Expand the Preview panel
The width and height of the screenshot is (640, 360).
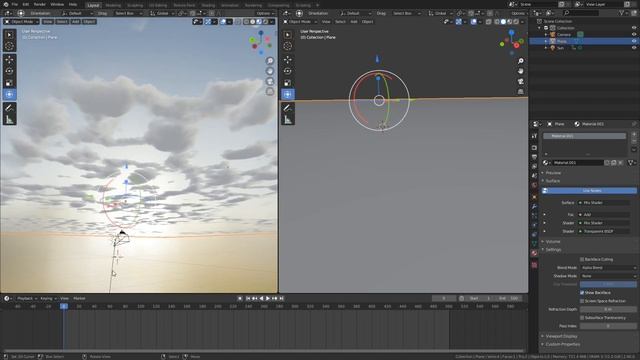point(553,173)
